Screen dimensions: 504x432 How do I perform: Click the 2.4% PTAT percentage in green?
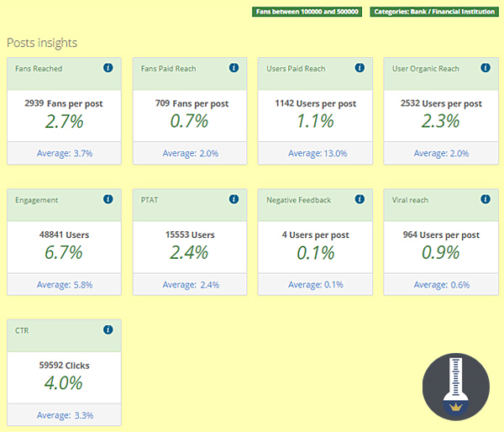pyautogui.click(x=189, y=253)
